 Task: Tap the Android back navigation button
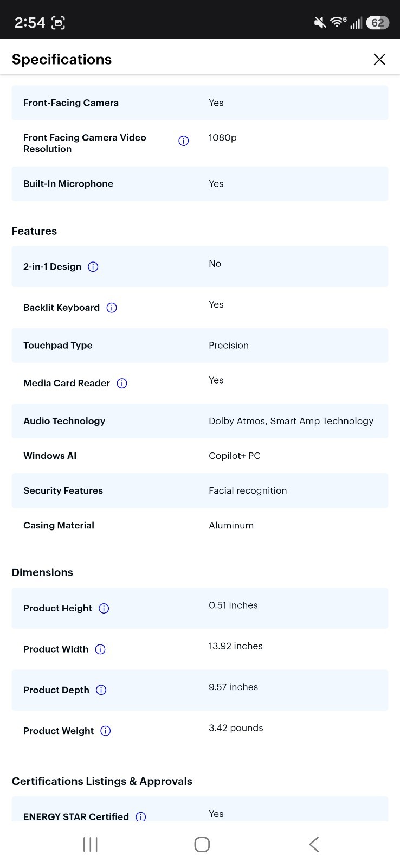[x=314, y=844]
